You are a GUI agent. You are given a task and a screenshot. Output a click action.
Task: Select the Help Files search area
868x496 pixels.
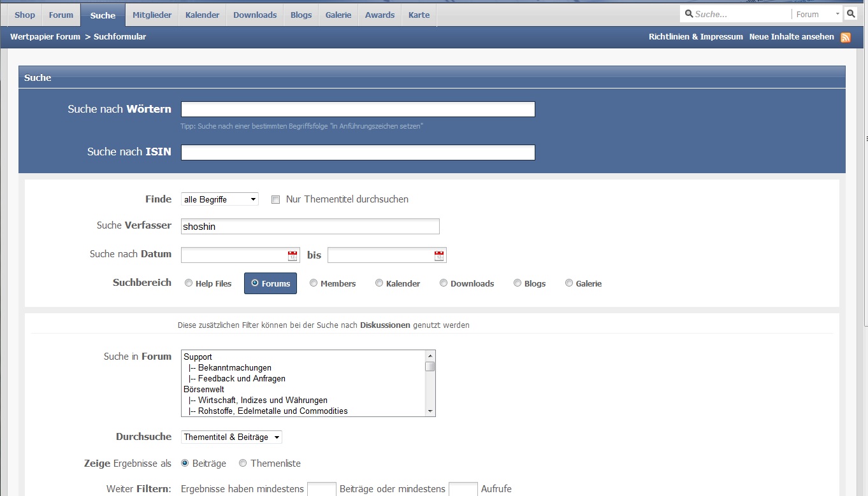[189, 283]
